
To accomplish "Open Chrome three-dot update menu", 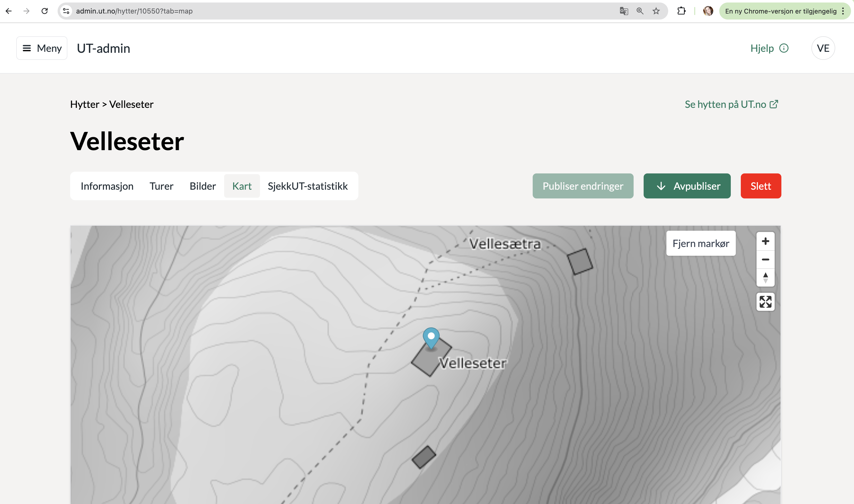I will pyautogui.click(x=843, y=11).
